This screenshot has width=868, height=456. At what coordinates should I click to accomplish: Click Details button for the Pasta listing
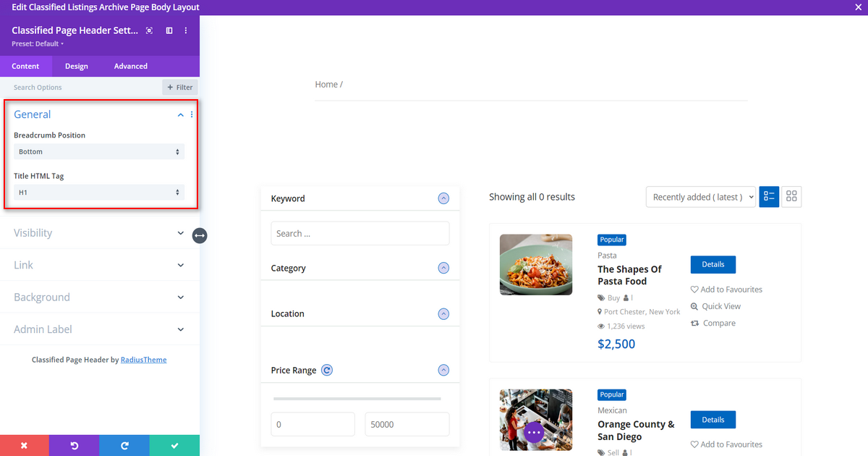(713, 264)
